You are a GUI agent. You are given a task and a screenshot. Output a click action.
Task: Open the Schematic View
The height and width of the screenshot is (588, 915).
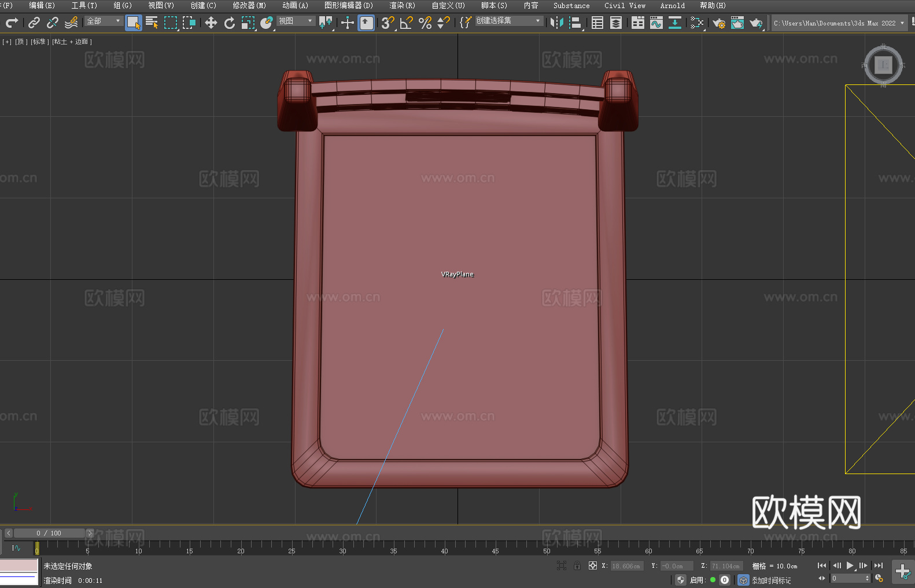pyautogui.click(x=697, y=23)
